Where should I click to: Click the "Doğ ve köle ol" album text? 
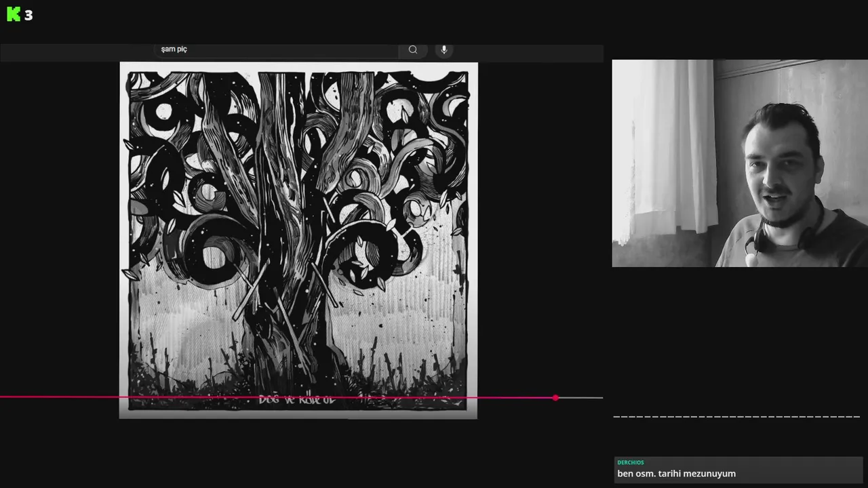[x=297, y=400]
